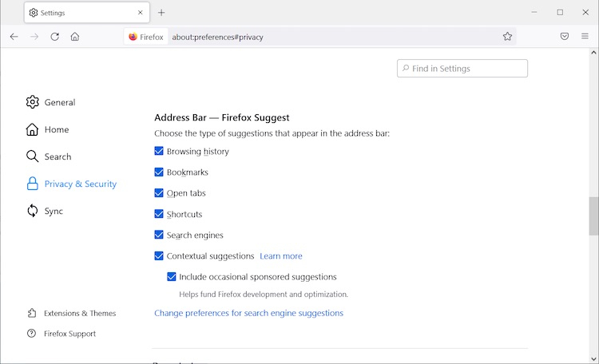Uncheck Contextual suggestions
This screenshot has width=599, height=364.
tap(159, 256)
